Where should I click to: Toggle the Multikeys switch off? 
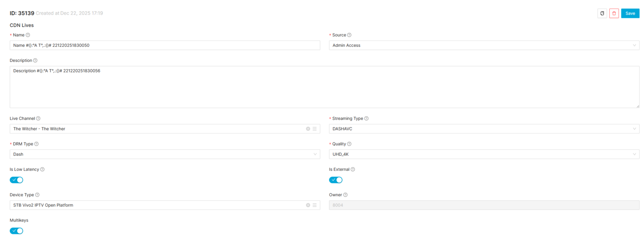coord(16,231)
